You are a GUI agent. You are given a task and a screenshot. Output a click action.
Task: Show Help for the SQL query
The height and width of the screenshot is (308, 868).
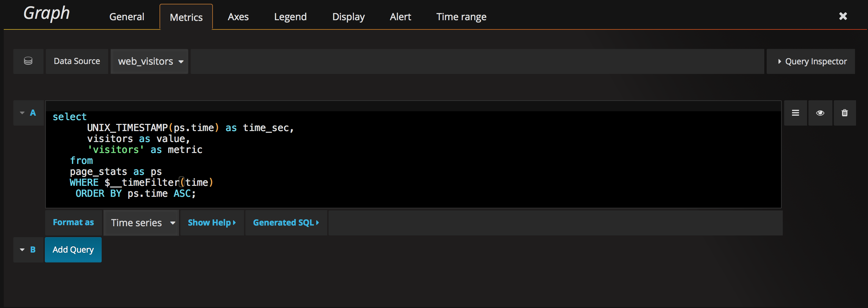pyautogui.click(x=212, y=223)
